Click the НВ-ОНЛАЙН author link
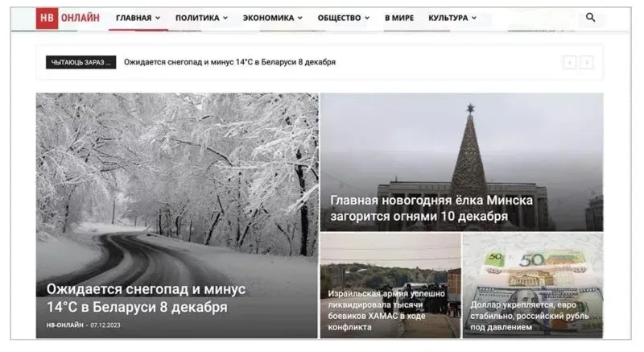The image size is (644, 352). click(x=65, y=325)
